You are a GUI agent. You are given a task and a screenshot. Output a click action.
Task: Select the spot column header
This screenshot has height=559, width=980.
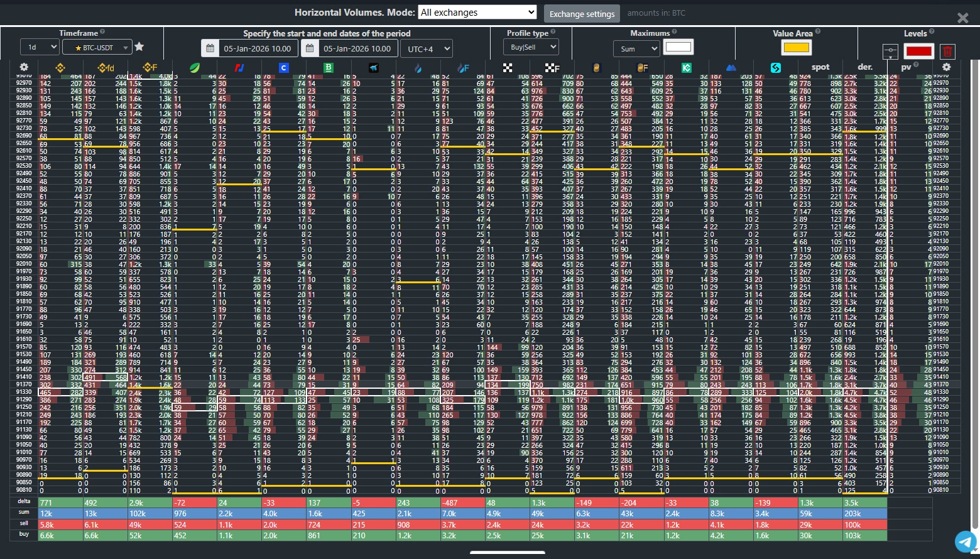point(820,67)
